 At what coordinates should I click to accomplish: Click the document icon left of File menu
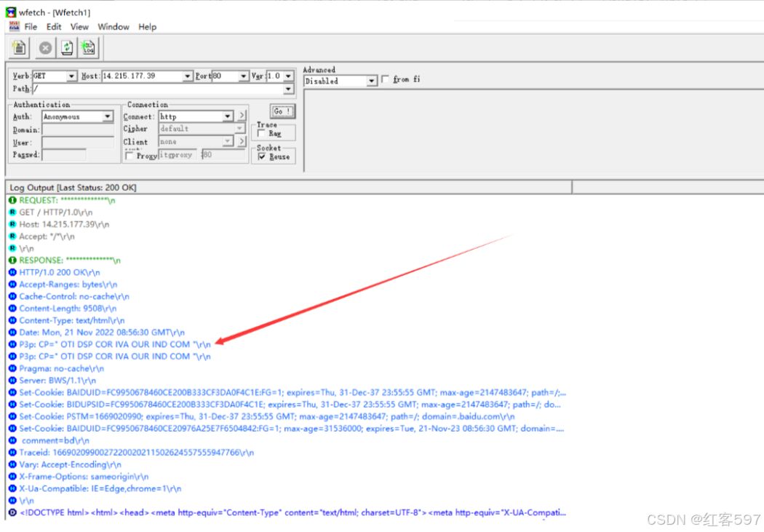click(x=14, y=26)
